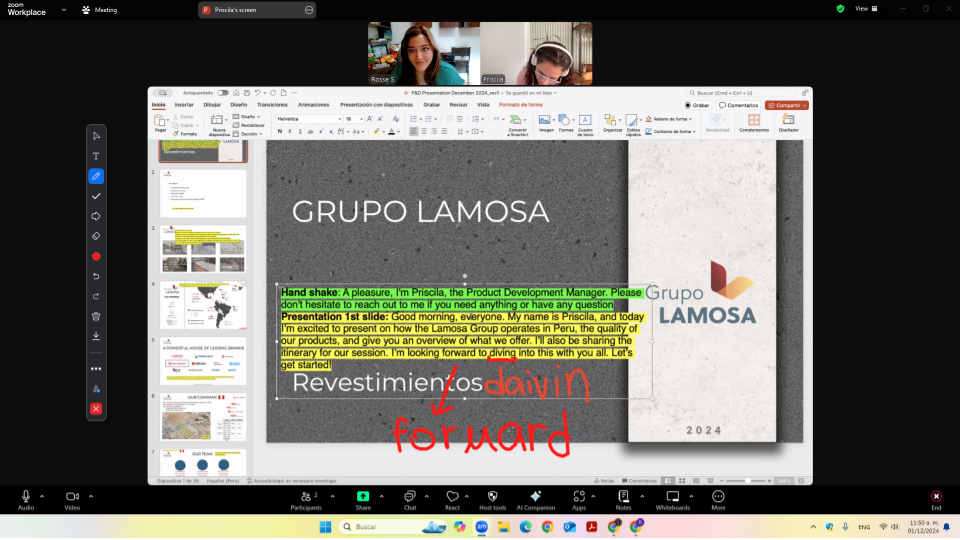Open Zoom Apps
Screen dimensions: 960x540
point(579,500)
